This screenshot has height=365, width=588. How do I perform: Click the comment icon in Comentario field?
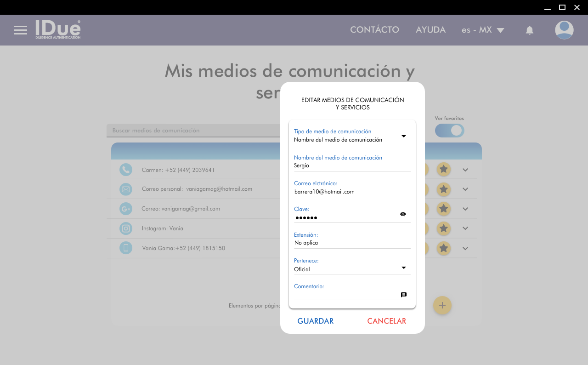pos(403,295)
